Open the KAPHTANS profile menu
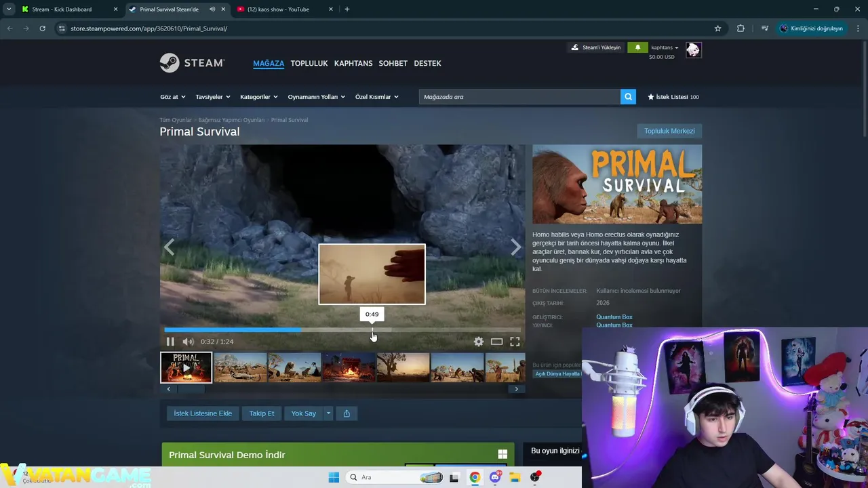This screenshot has height=488, width=868. [353, 63]
